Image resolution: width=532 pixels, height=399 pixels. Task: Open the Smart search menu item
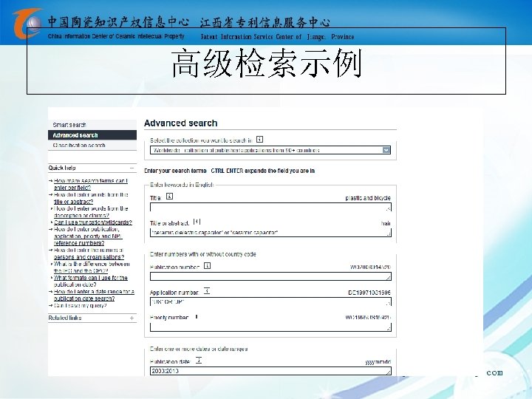click(69, 125)
